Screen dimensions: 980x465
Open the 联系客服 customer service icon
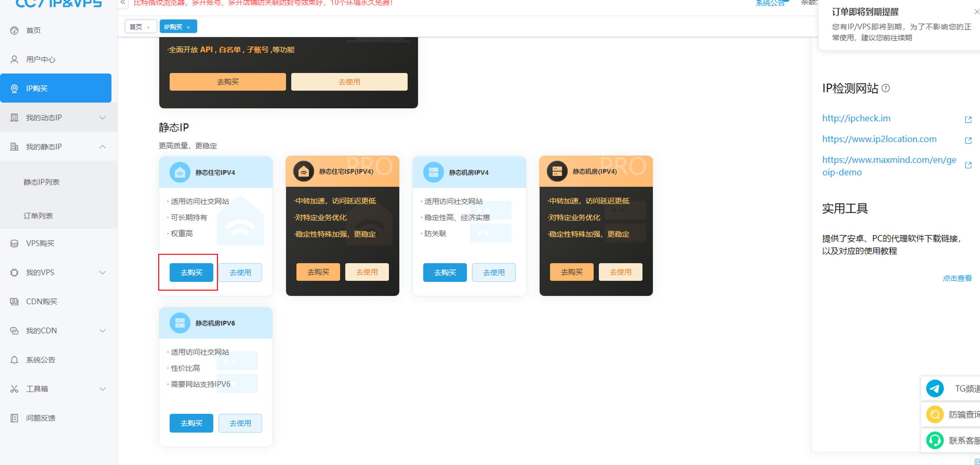pyautogui.click(x=935, y=440)
